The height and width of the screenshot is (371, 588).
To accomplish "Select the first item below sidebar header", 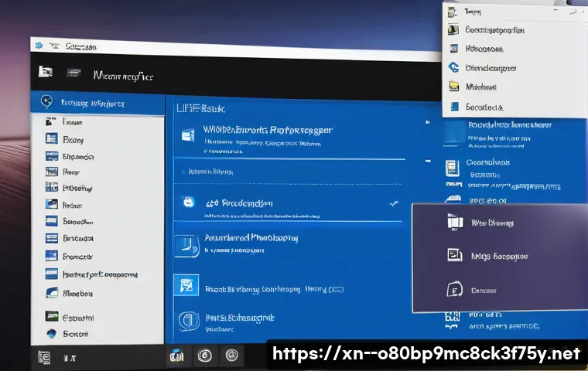I will pos(73,122).
